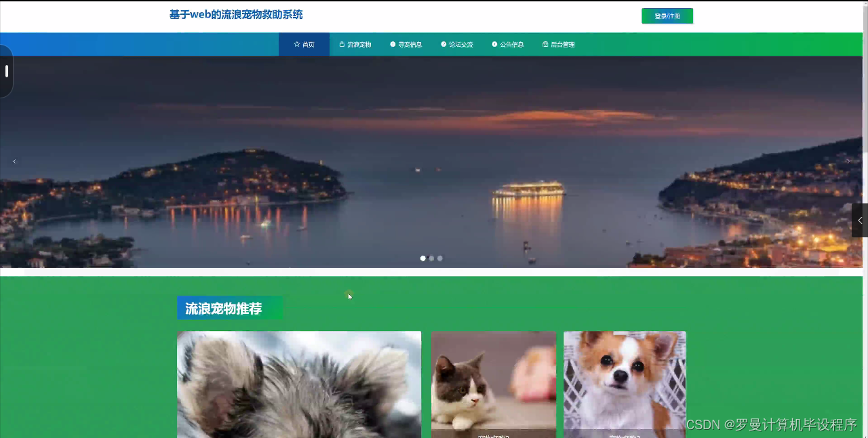Click the round icon beside 论坛交流
Screen dimensions: 868x438
coord(443,44)
